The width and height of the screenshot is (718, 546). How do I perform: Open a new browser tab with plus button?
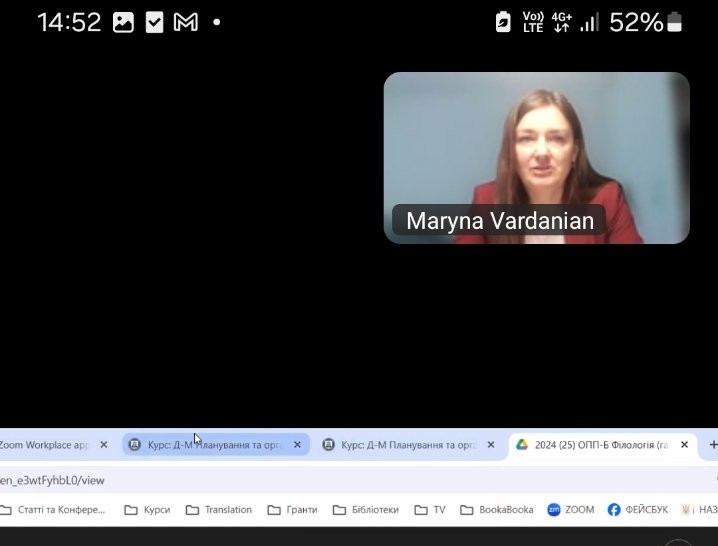pyautogui.click(x=712, y=445)
